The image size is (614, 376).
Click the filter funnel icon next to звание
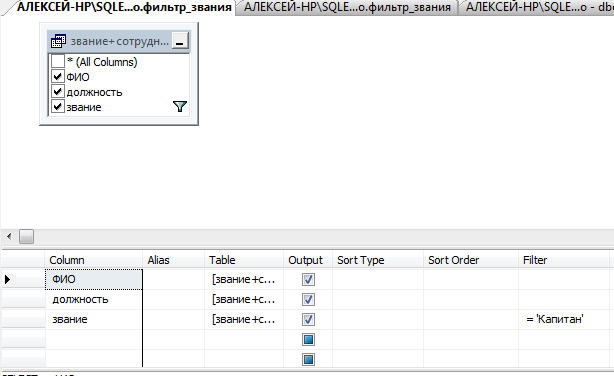pos(180,107)
